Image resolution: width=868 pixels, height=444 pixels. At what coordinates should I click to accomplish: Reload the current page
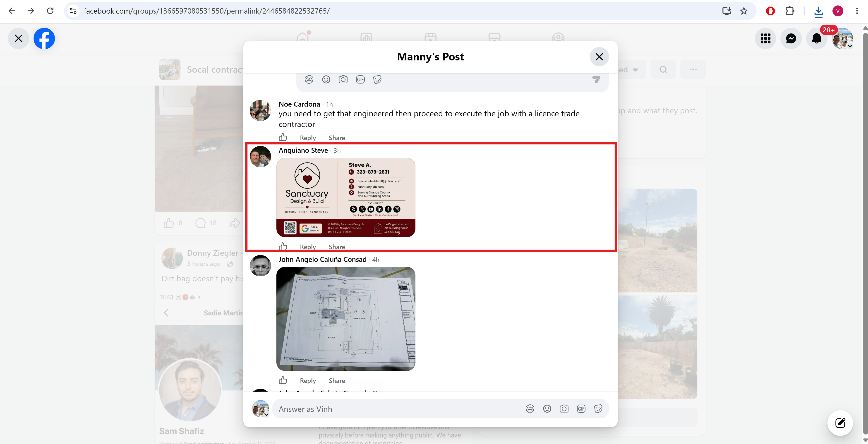coord(50,11)
